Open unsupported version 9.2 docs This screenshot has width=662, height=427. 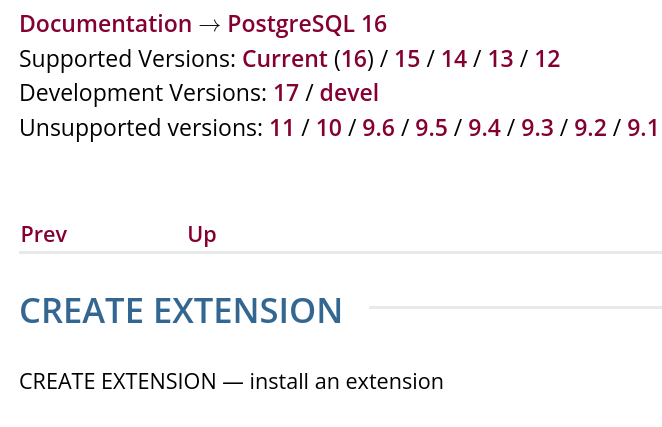[590, 129]
